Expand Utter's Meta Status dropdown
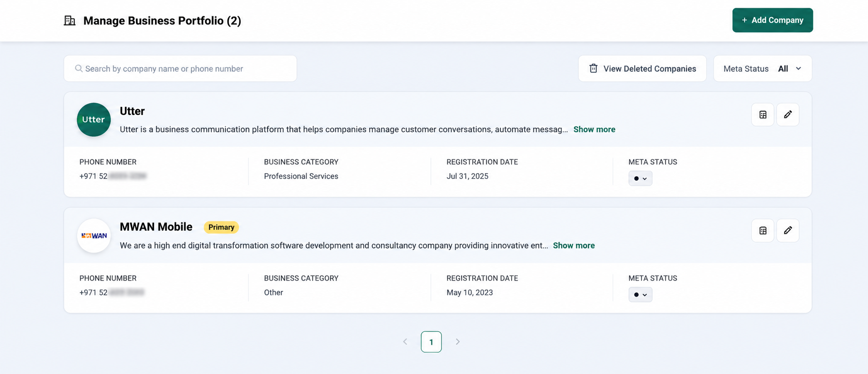868x374 pixels. [x=640, y=179]
